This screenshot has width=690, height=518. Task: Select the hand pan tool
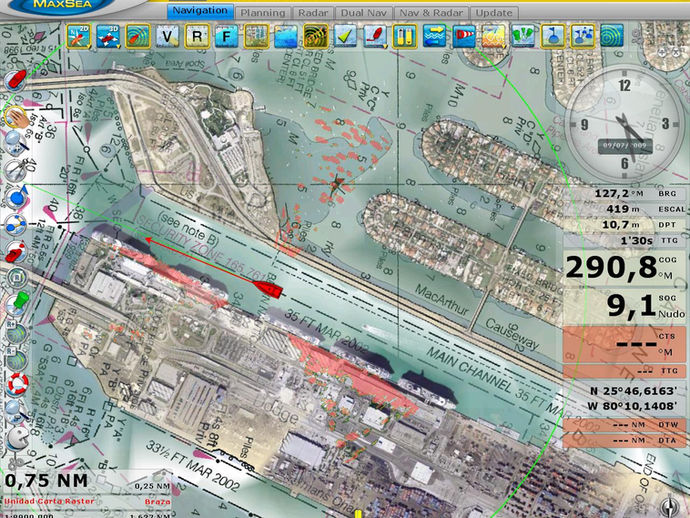(16, 118)
